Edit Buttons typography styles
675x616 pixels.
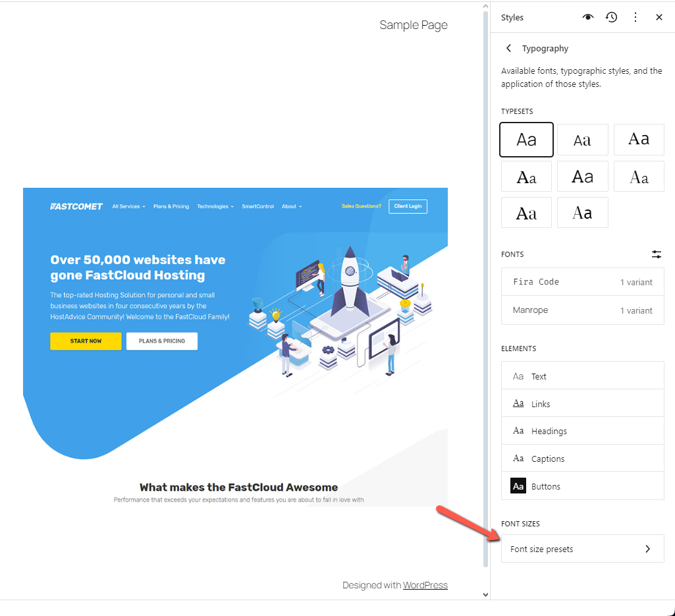click(582, 486)
